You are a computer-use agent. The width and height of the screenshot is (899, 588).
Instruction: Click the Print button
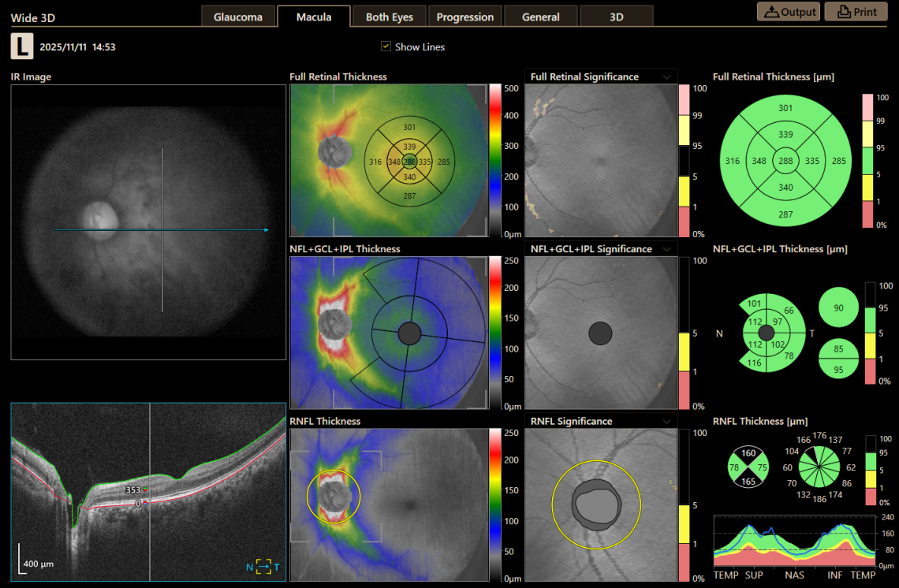[856, 12]
